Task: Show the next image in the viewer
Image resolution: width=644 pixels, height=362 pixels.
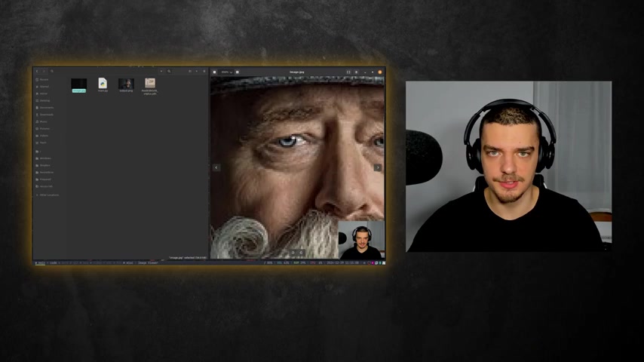Action: (x=378, y=167)
